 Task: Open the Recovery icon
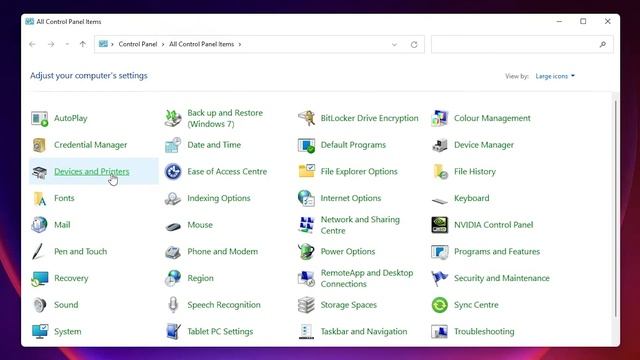point(40,278)
